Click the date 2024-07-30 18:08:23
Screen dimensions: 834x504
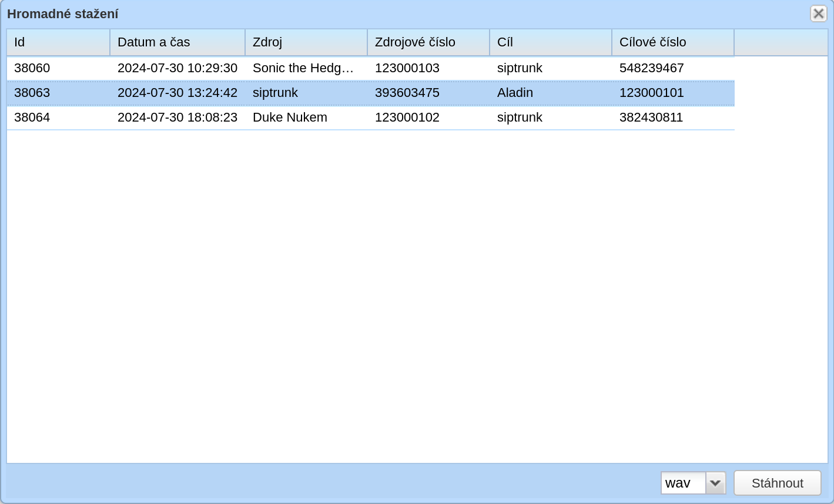177,117
